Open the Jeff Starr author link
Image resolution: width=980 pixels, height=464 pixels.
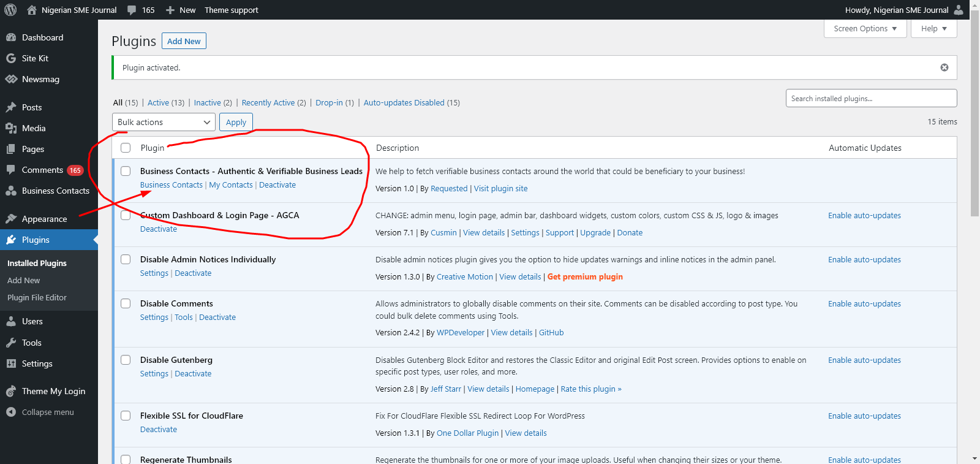tap(446, 389)
